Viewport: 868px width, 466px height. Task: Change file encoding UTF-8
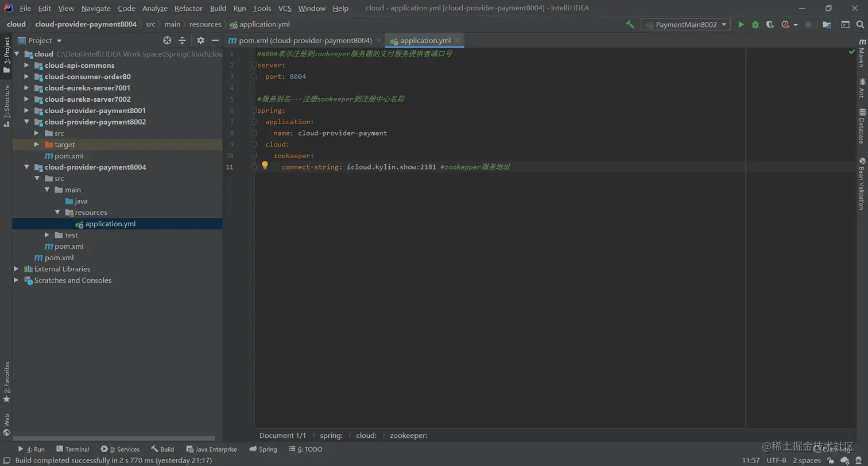pyautogui.click(x=776, y=460)
